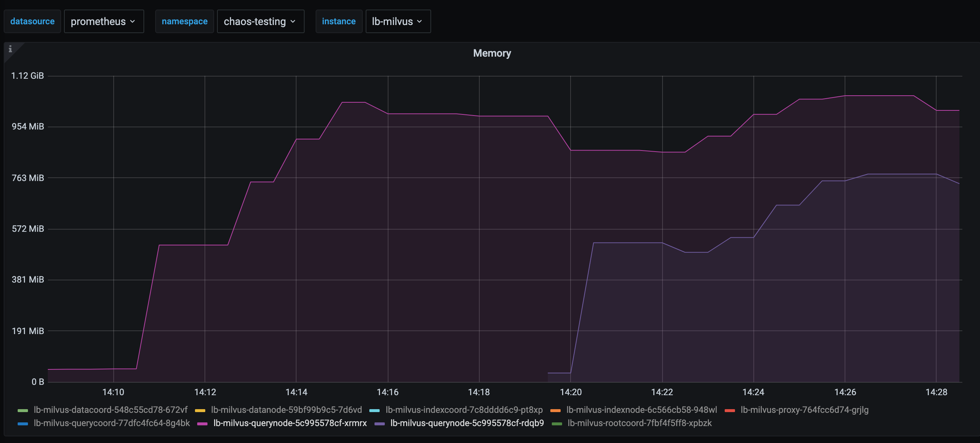Click the yellow datanode legend color marker

[x=200, y=410]
